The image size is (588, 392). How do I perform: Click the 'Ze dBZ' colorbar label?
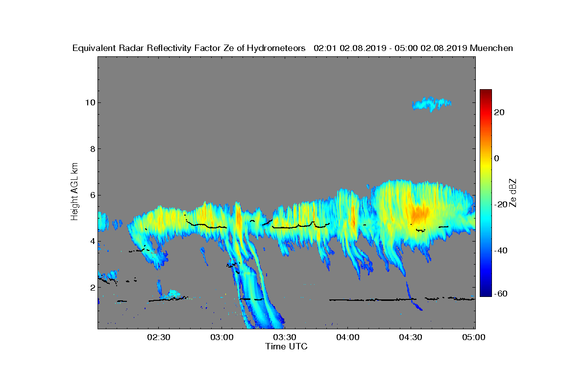(x=513, y=193)
